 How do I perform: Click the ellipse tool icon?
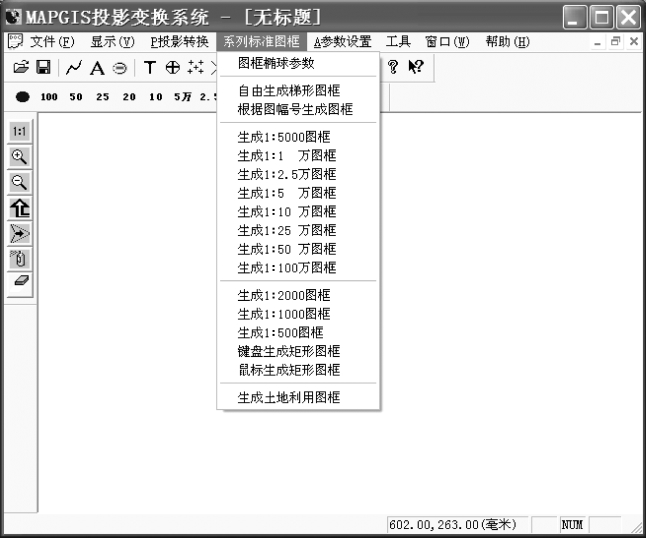120,68
